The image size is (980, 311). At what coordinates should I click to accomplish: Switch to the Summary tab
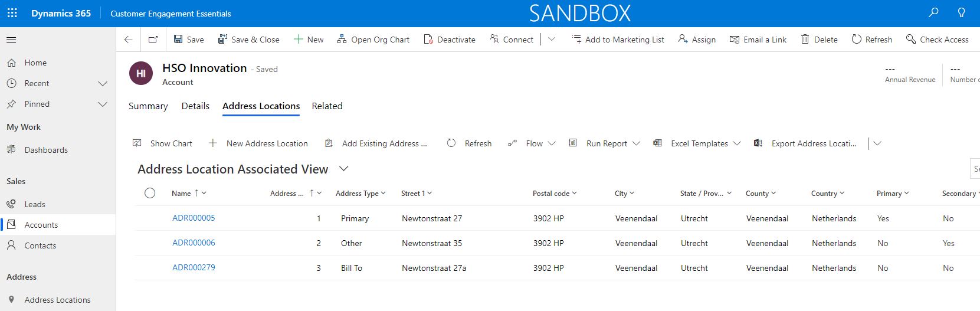point(148,106)
